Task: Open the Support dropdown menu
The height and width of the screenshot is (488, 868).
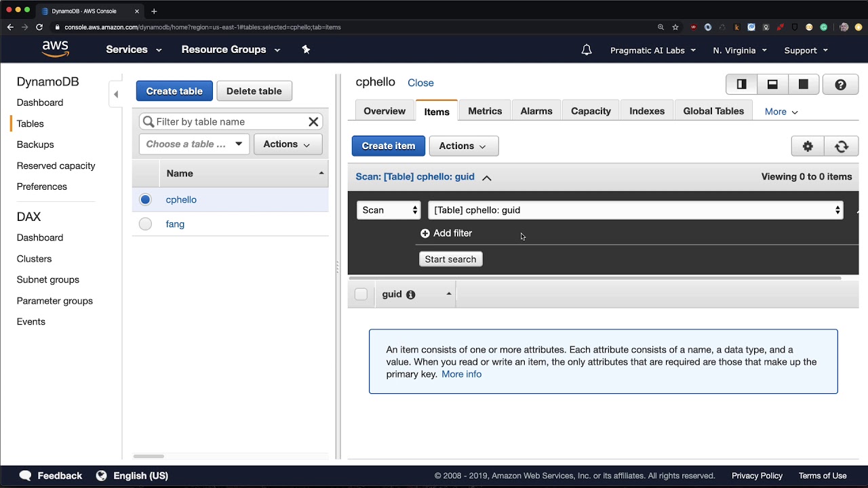Action: (x=806, y=50)
